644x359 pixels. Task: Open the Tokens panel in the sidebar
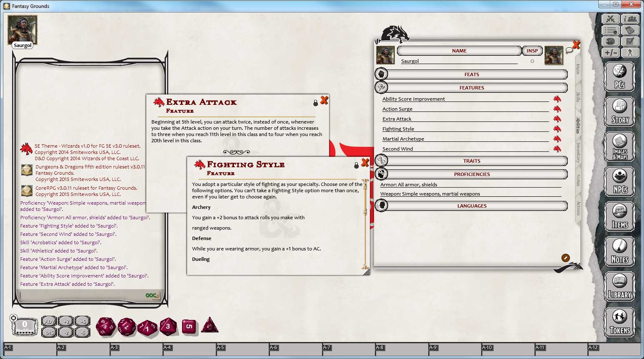tap(620, 322)
